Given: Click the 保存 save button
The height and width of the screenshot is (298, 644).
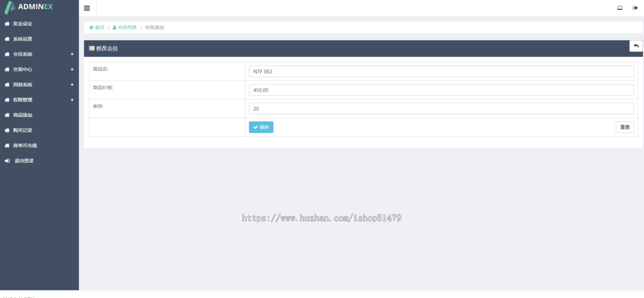Looking at the screenshot, I should coord(261,127).
